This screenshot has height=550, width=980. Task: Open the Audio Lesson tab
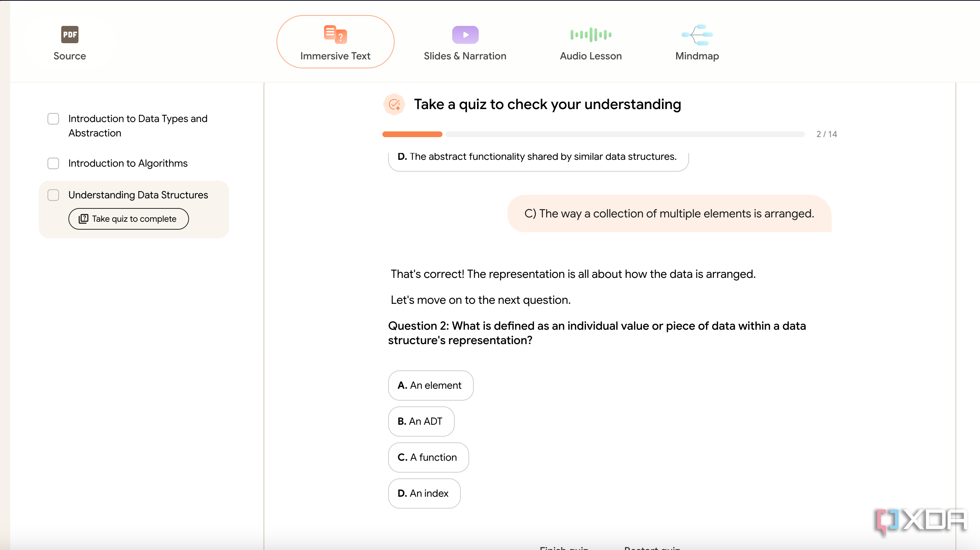point(590,42)
